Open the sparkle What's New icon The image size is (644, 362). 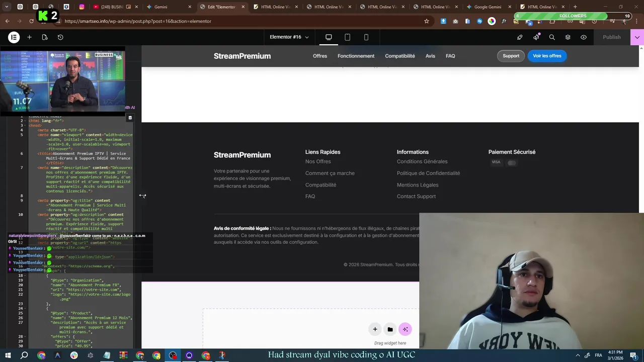[x=536, y=37]
